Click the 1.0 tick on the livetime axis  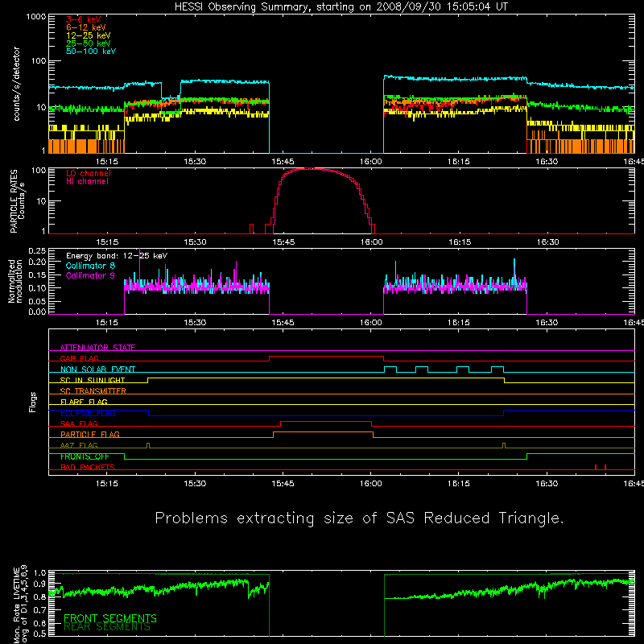pyautogui.click(x=40, y=572)
